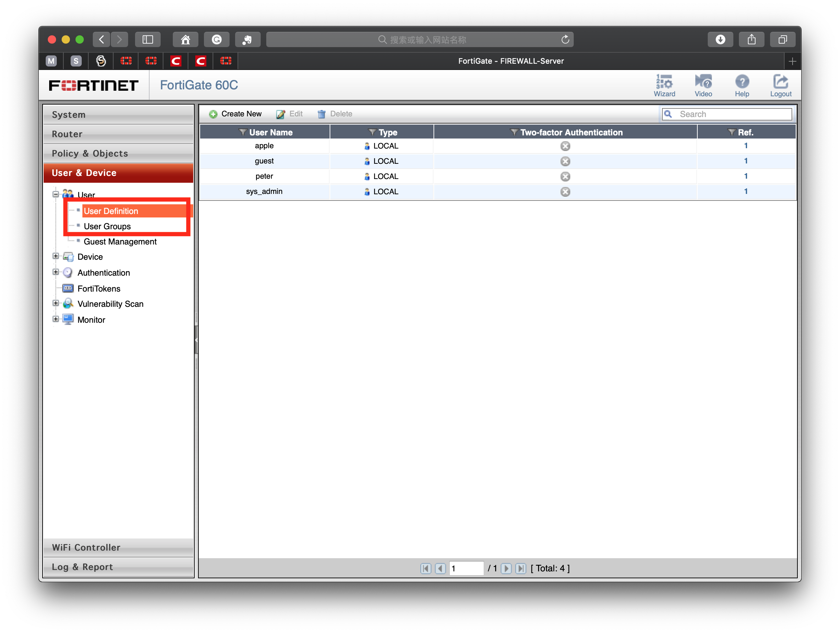This screenshot has height=633, width=840.
Task: Click the Monitor tree label
Action: (x=91, y=320)
